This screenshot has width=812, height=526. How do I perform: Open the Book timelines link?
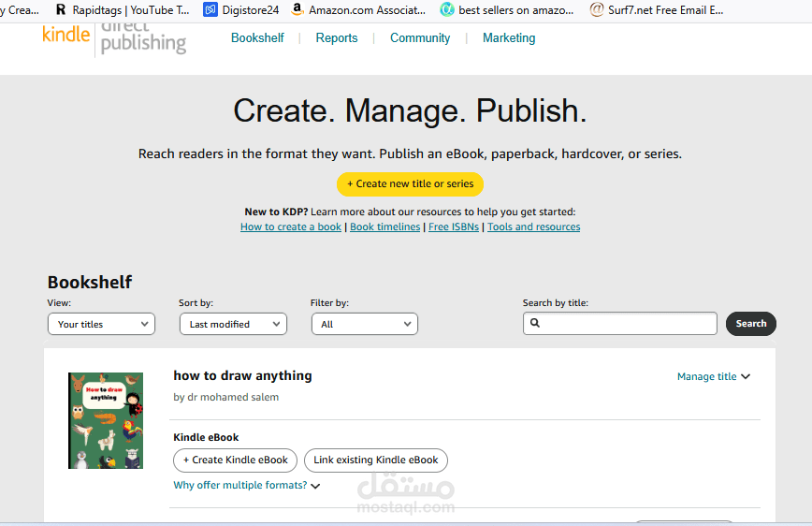click(384, 226)
